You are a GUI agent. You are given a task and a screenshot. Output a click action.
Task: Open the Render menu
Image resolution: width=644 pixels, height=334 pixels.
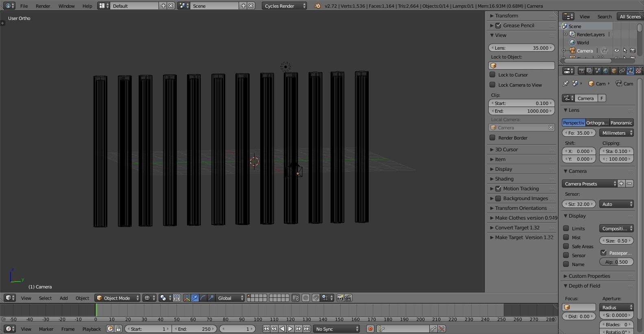coord(43,6)
